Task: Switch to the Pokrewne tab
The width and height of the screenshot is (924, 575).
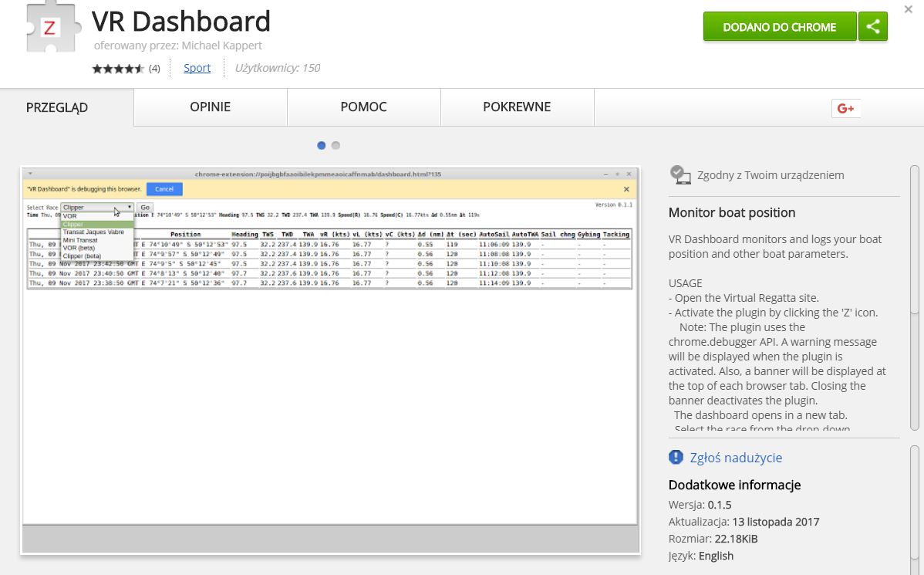Action: (x=517, y=107)
